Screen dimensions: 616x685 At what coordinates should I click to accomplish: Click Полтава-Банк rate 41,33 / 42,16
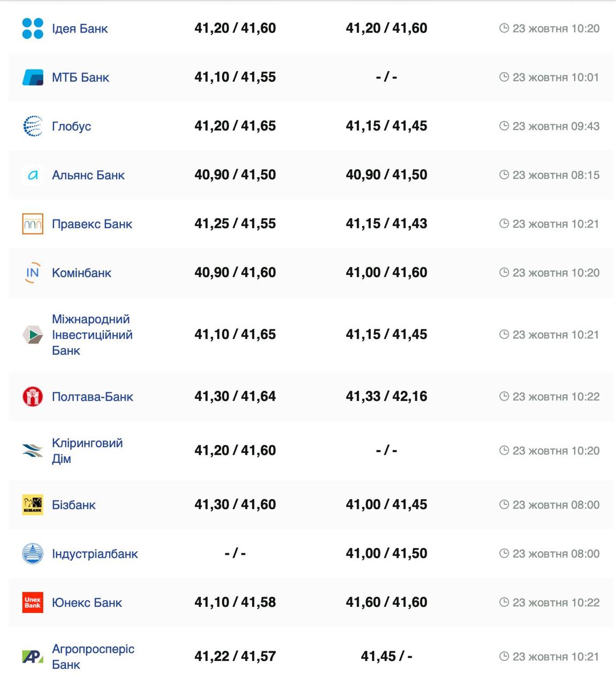(386, 397)
